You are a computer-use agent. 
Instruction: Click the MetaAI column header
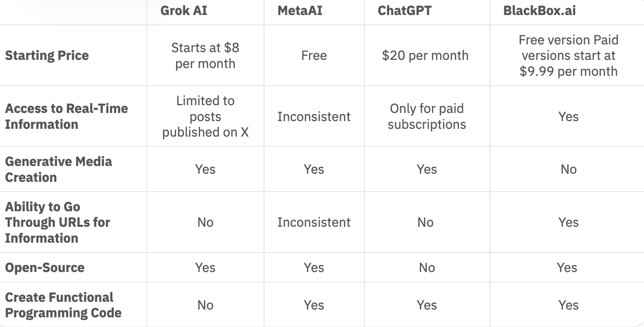(x=300, y=11)
